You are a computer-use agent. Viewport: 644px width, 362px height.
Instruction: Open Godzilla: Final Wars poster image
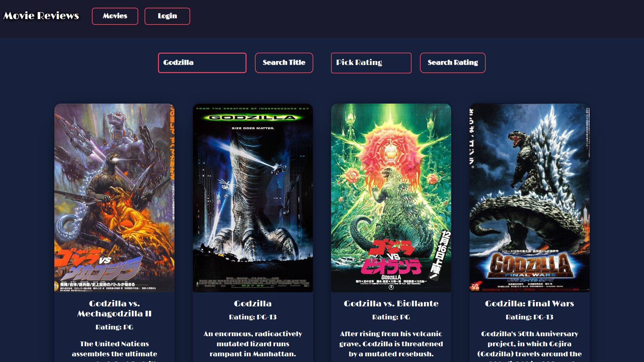click(529, 198)
